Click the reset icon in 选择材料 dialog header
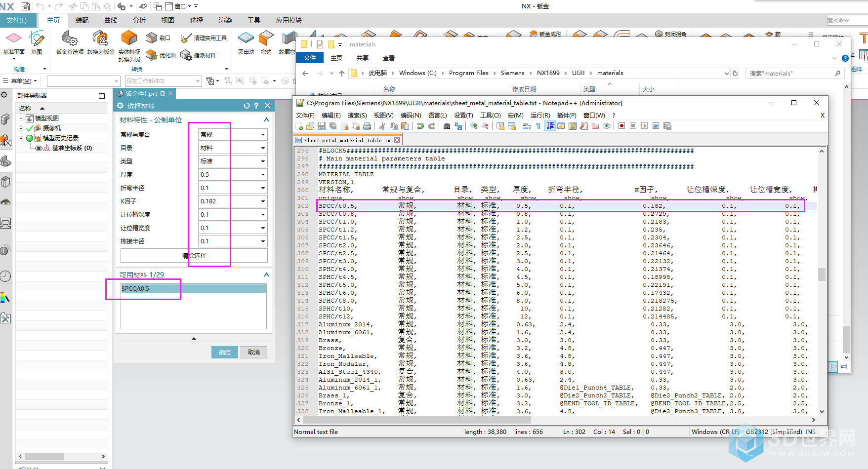This screenshot has height=469, width=868. coord(247,106)
